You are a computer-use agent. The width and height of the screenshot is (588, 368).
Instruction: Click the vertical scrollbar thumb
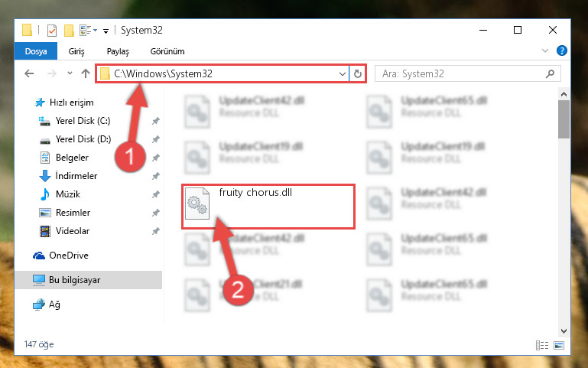click(564, 119)
